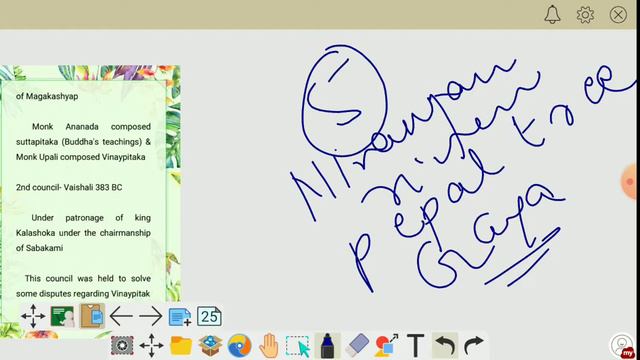This screenshot has height=360, width=640.
Task: Open the yellow folder
Action: pos(181,346)
